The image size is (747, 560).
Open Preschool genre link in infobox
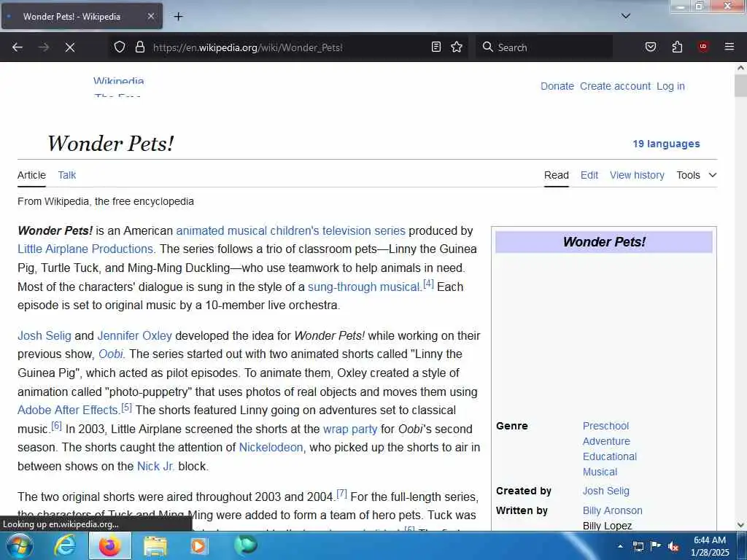coord(605,426)
